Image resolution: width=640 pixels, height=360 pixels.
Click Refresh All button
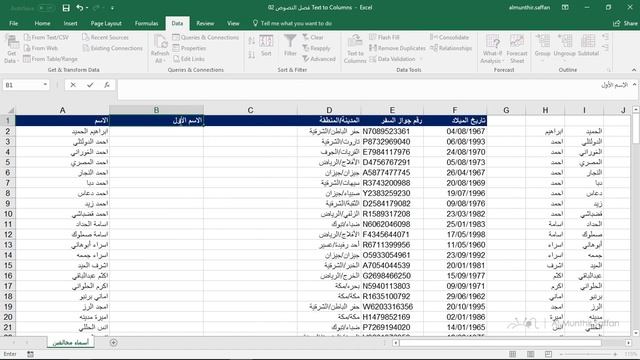(x=160, y=49)
